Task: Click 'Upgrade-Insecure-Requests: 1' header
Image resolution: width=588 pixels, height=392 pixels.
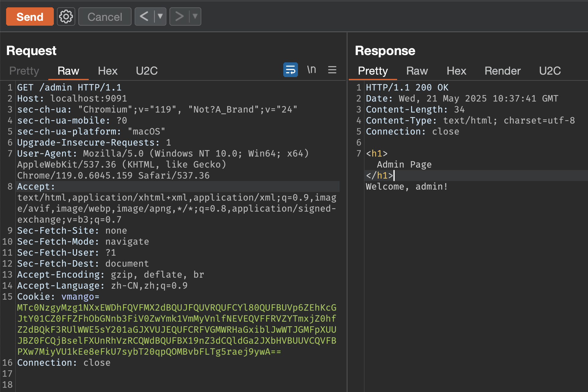Action: tap(94, 142)
